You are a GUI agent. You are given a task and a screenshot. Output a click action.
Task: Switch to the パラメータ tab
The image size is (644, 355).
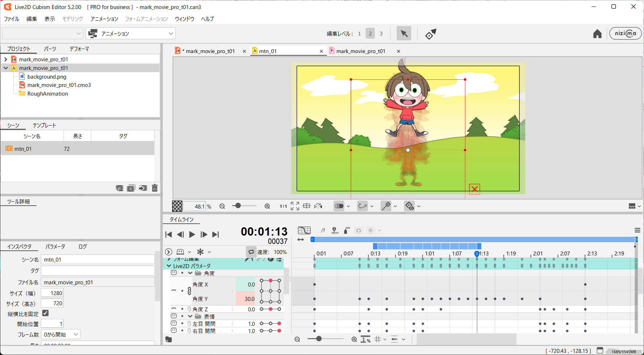55,246
